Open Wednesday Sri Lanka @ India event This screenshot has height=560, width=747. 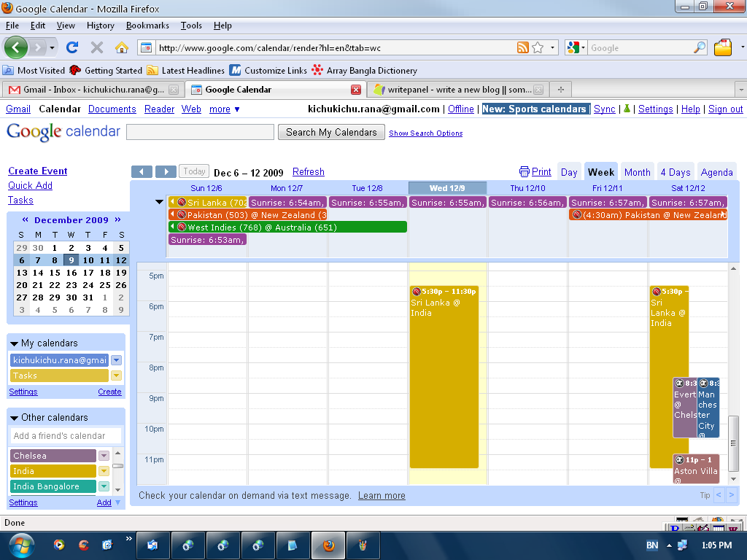(x=444, y=376)
